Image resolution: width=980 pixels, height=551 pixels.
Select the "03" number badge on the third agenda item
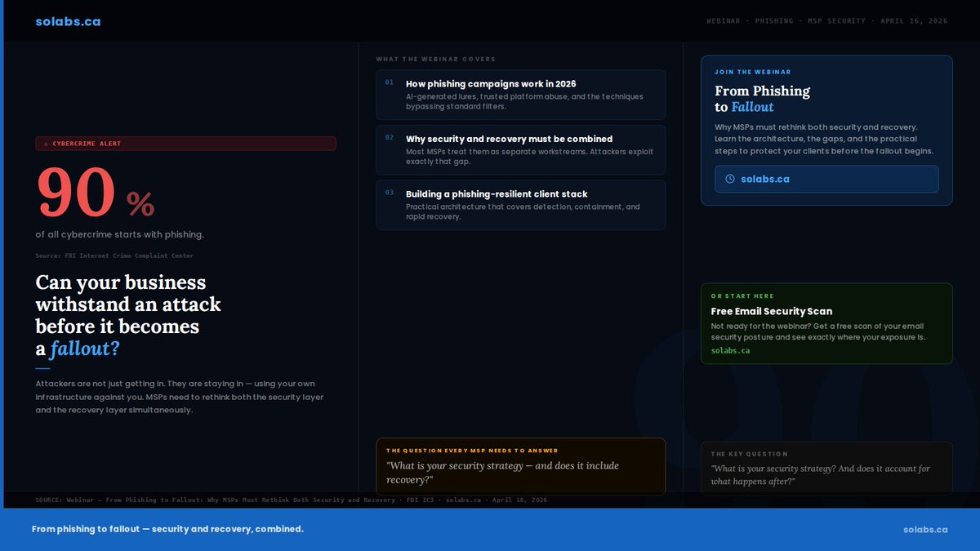[x=390, y=193]
